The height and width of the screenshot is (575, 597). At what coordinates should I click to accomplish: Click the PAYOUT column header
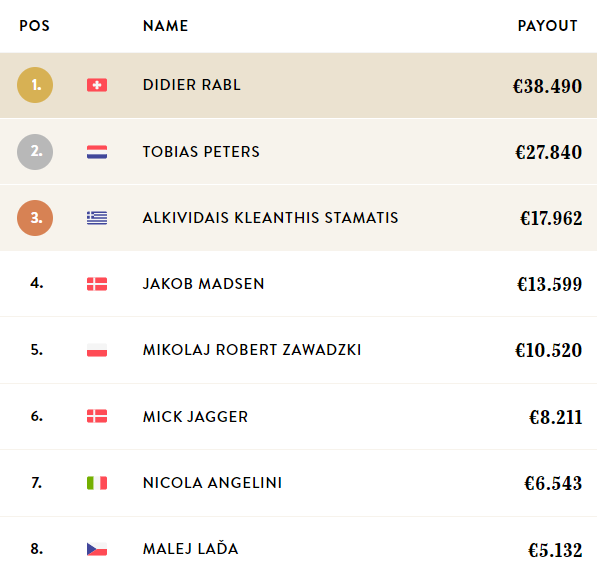tap(548, 26)
